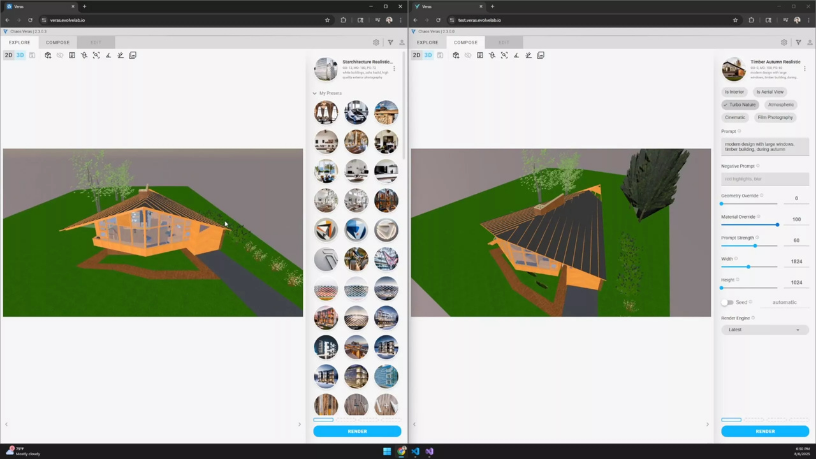
Task: Click the filter funnel icon in right window
Action: (798, 42)
